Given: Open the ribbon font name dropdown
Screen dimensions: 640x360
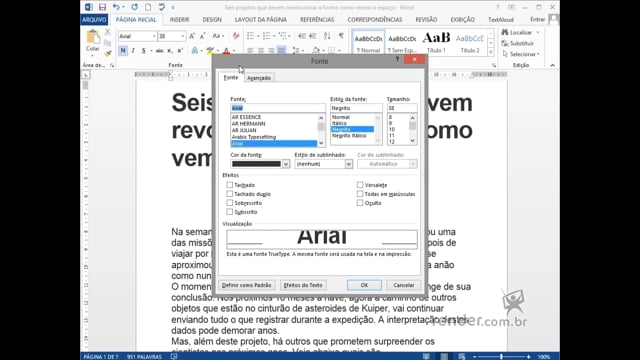Looking at the screenshot, I should point(154,36).
